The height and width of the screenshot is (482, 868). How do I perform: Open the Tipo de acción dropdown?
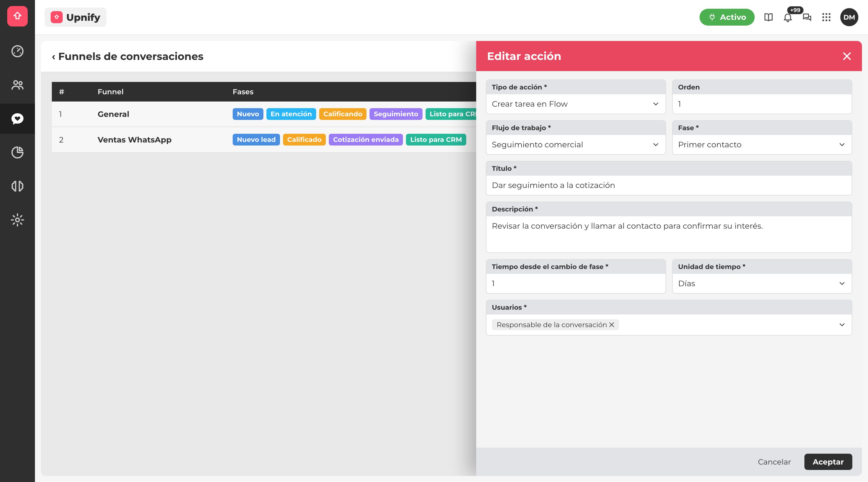coord(576,104)
